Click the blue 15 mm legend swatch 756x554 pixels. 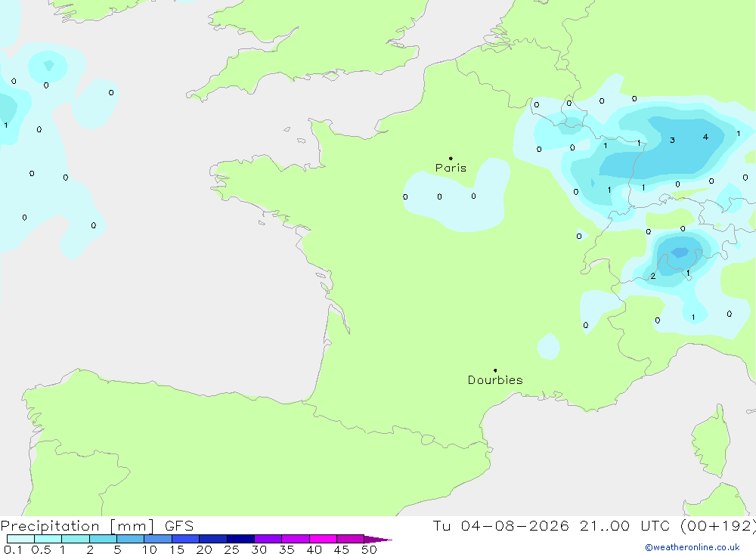[186, 539]
